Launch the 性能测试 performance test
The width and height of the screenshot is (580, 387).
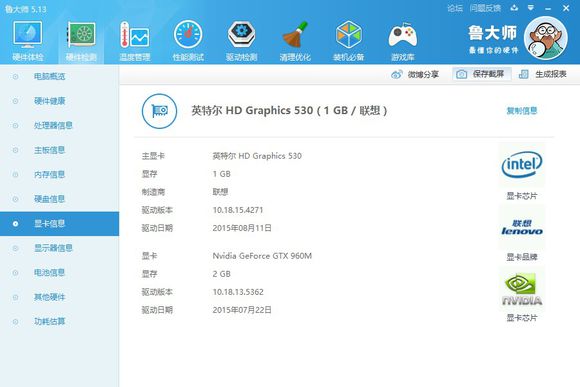point(188,41)
